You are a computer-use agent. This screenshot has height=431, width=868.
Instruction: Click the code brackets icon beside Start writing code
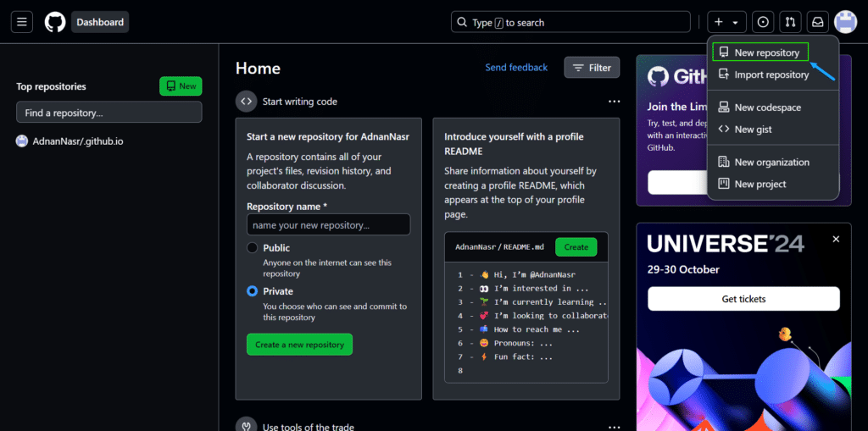(x=247, y=102)
